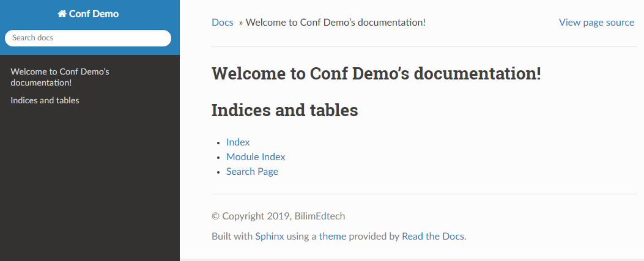Viewport: 644px width, 261px height.
Task: Select sidebar entry Welcome to Conf Demo's documentation
Action: 60,77
